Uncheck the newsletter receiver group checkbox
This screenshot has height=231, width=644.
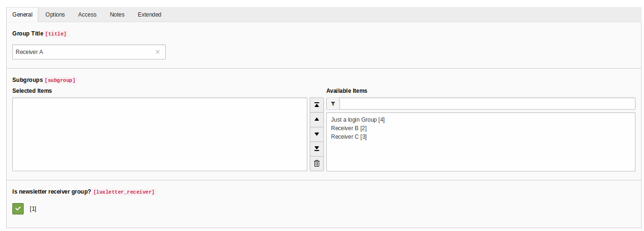(x=18, y=208)
